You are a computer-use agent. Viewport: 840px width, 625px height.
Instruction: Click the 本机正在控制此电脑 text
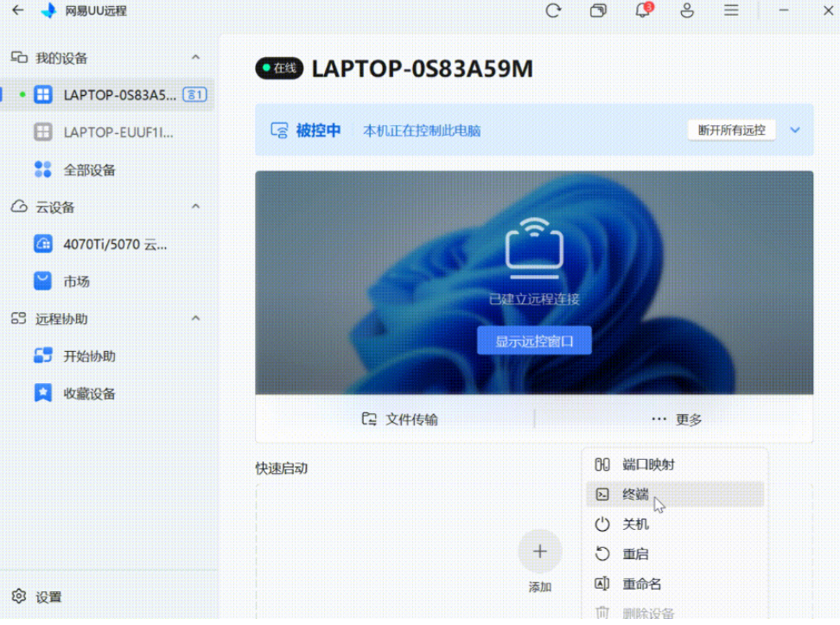[x=422, y=131]
